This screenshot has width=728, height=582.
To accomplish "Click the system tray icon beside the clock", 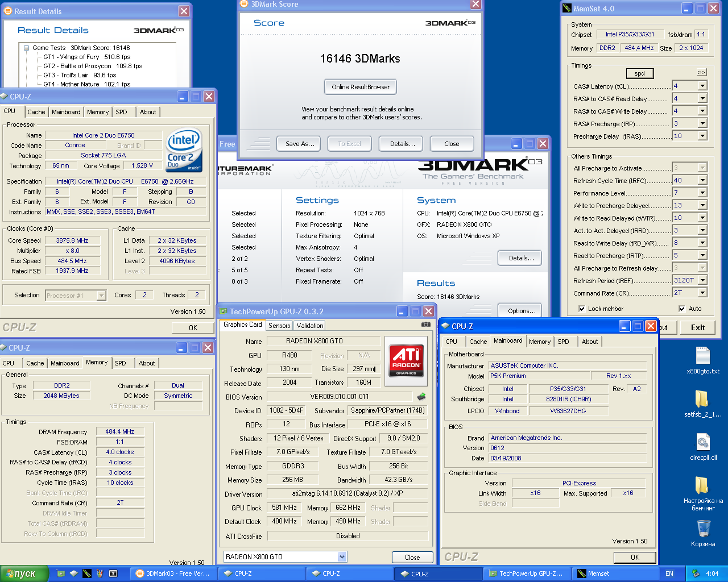I will tap(696, 573).
